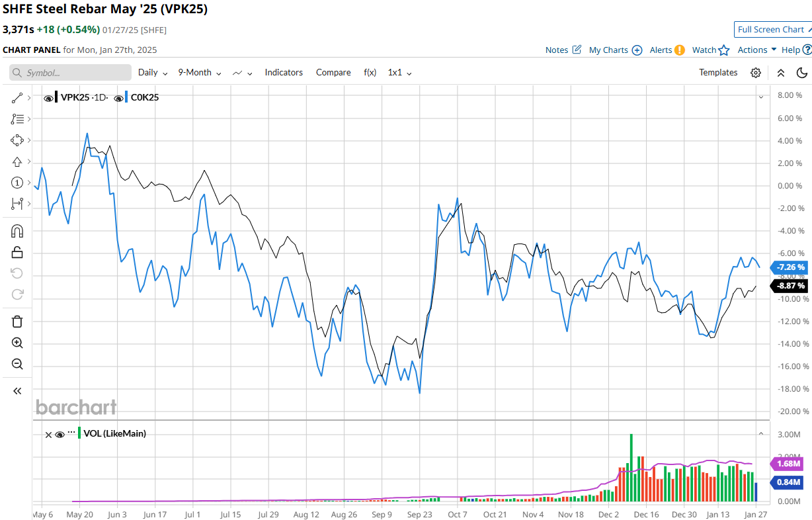Toggle dark mode moon icon
Viewport: 812px width, 520px height.
[801, 73]
